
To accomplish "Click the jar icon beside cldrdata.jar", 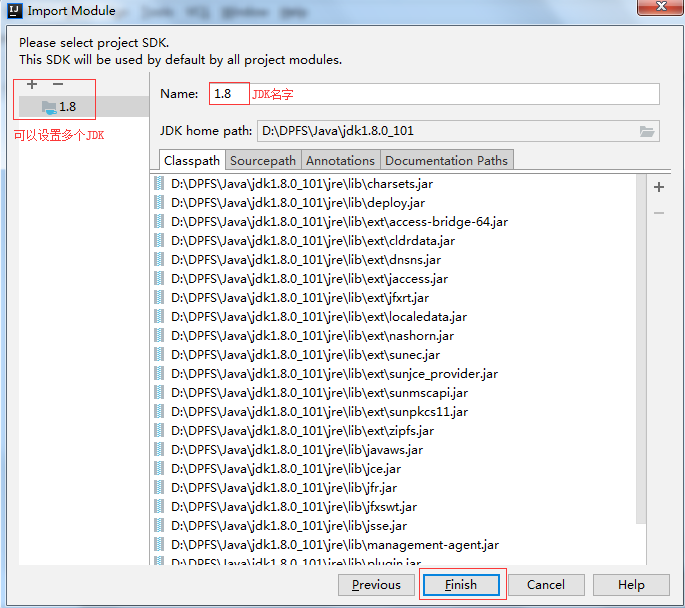I will click(x=159, y=241).
